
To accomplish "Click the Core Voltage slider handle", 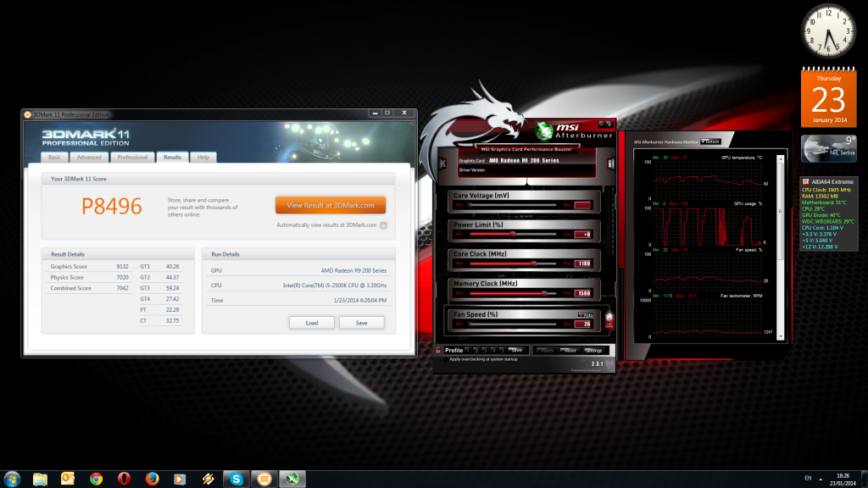I will [470, 205].
